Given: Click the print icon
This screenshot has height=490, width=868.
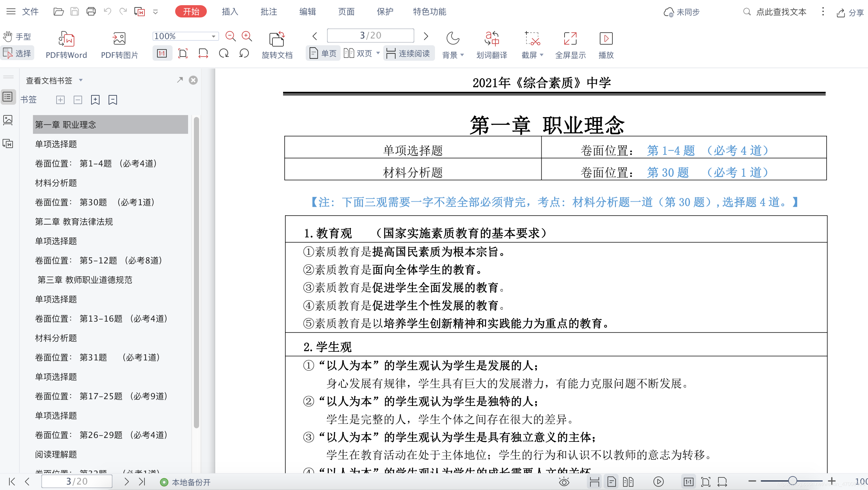Looking at the screenshot, I should click(90, 12).
